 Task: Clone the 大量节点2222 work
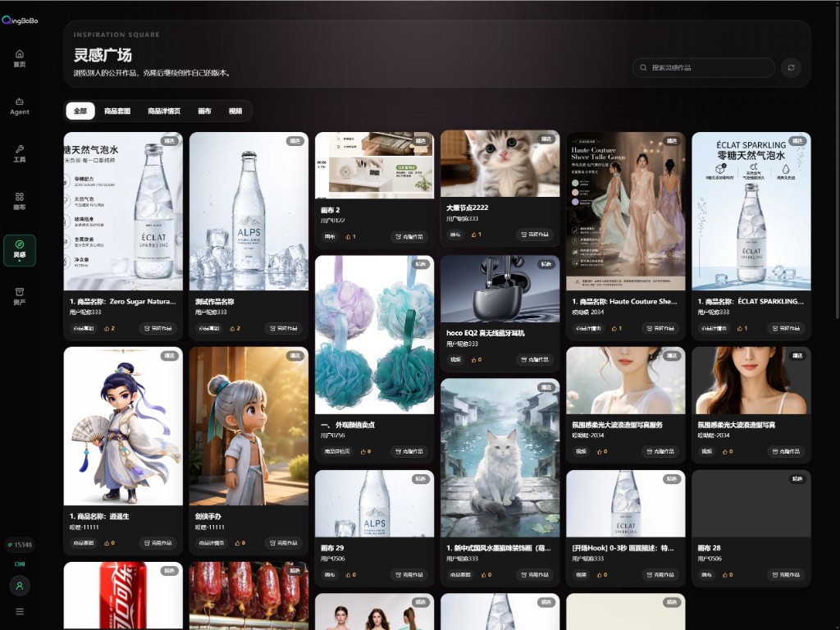[x=535, y=234]
